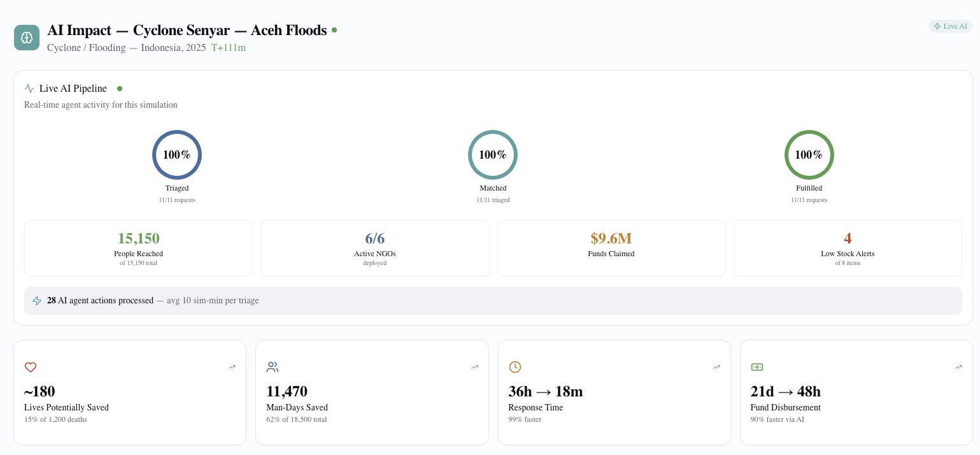Click the clock icon above Response Time

point(515,367)
